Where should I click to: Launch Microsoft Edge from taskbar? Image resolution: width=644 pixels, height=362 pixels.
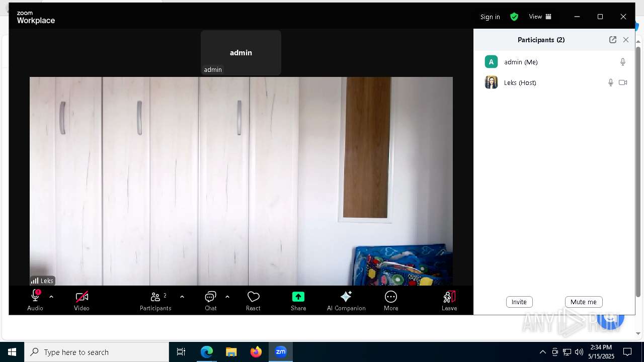tap(207, 352)
